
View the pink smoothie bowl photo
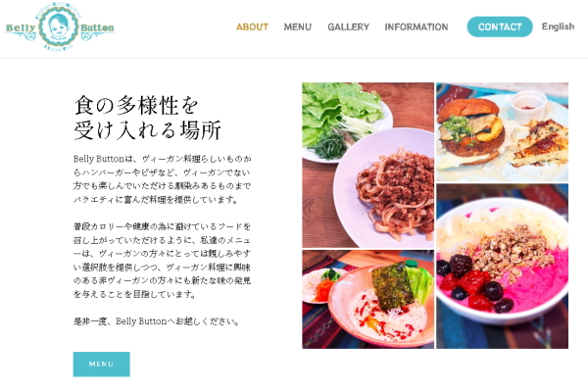(x=502, y=267)
